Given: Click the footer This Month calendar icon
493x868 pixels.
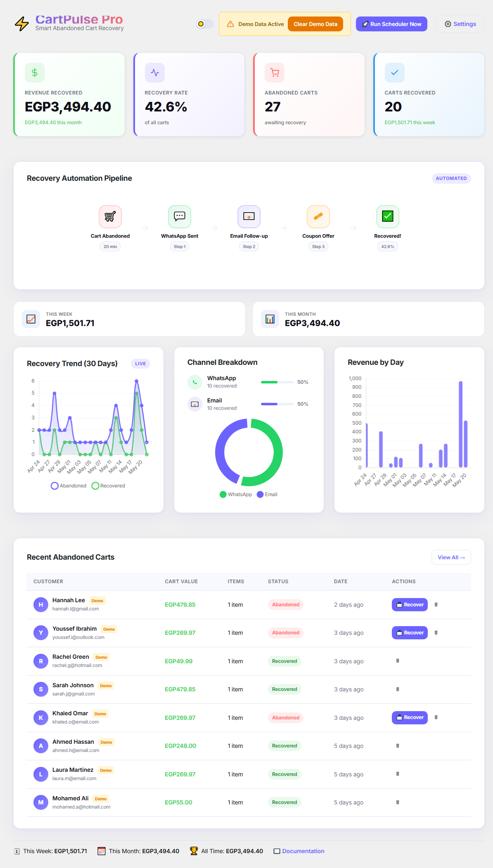Looking at the screenshot, I should click(x=102, y=851).
